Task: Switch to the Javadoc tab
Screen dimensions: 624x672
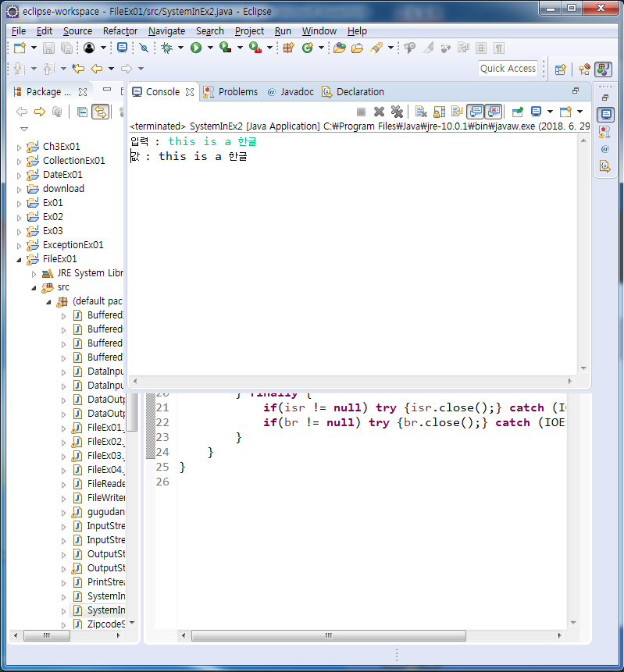Action: pyautogui.click(x=291, y=92)
